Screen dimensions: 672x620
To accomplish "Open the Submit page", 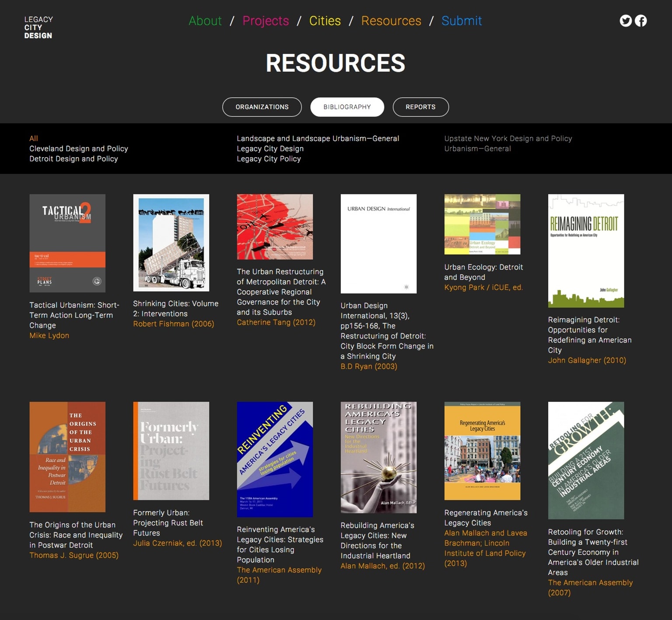I will coord(461,21).
